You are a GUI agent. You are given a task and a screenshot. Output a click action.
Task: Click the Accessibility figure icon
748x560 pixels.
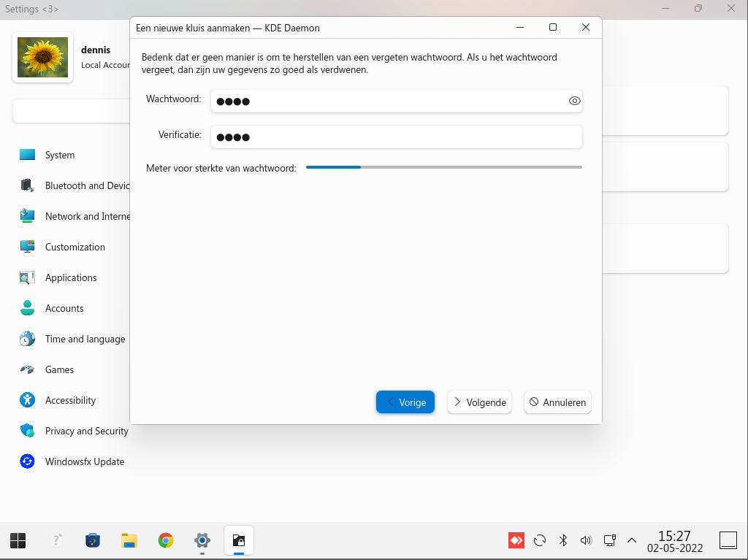pos(27,399)
